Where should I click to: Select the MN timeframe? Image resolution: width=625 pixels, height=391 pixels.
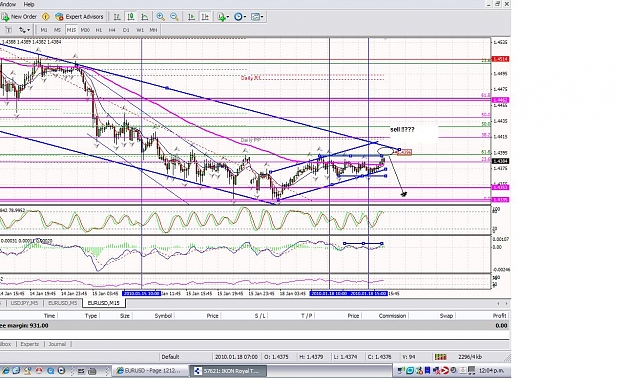click(153, 30)
